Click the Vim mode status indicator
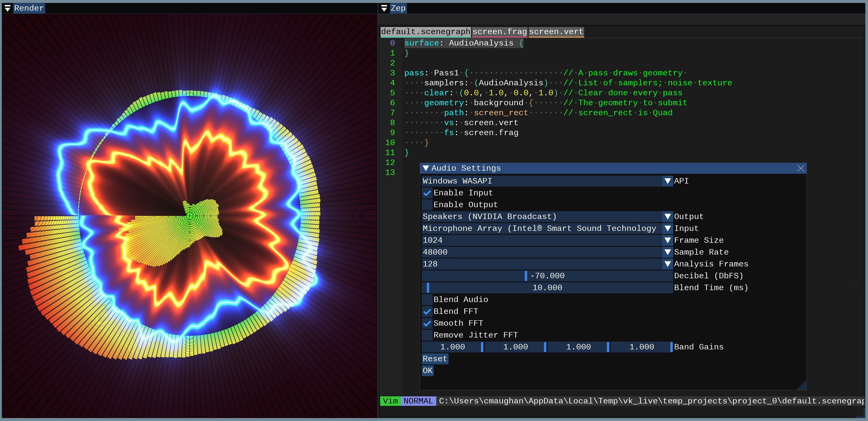 point(390,401)
